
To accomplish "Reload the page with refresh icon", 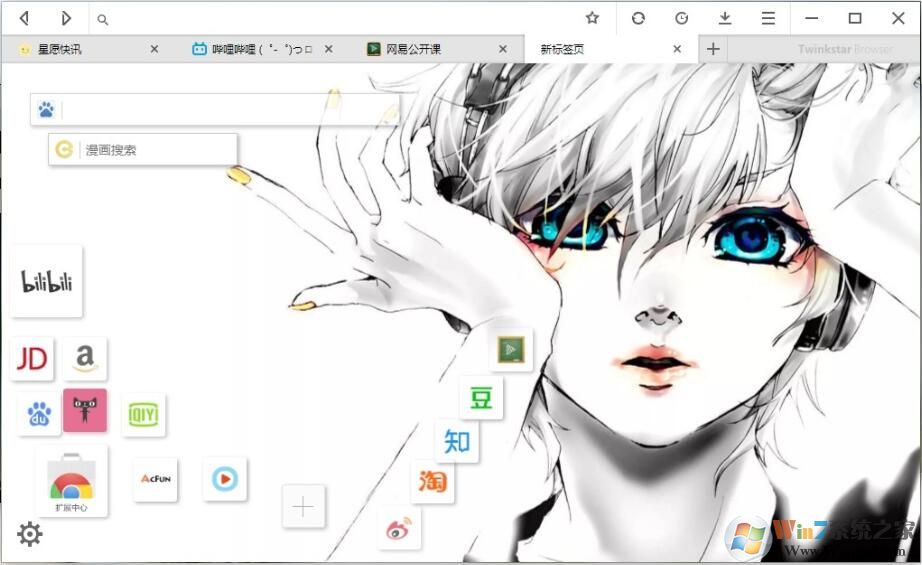I will tap(638, 19).
